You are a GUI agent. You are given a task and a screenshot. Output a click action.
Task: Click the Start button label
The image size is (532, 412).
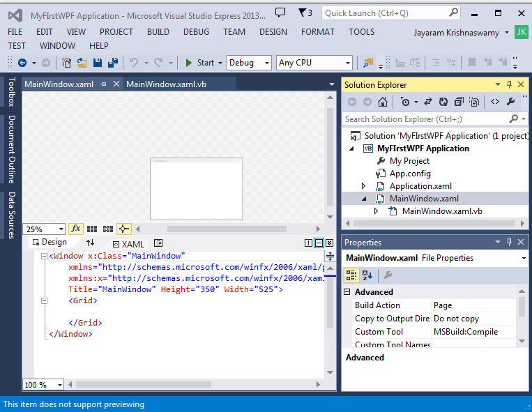pyautogui.click(x=206, y=63)
